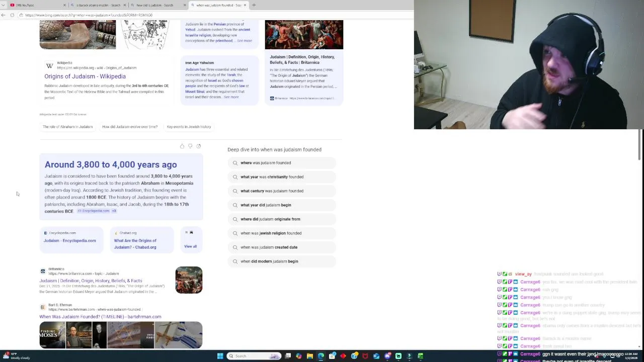Click the third feedback icon above answer
Viewport: 644px width, 362px height.
(x=199, y=146)
